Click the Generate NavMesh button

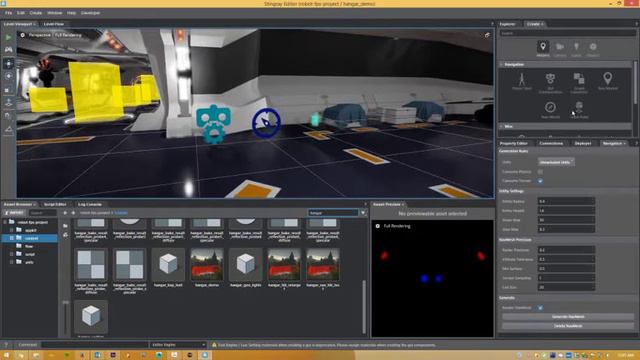(568, 317)
